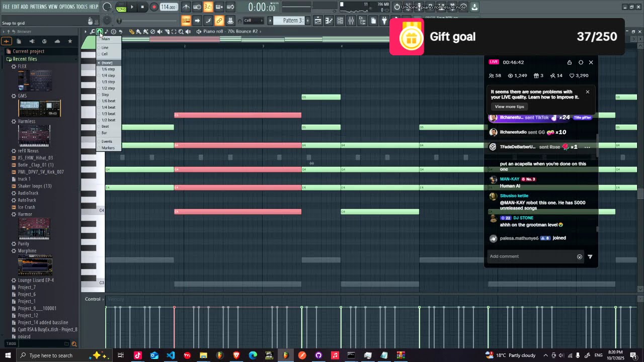
Task: Show hidden system tray icons chevron
Action: (545, 355)
